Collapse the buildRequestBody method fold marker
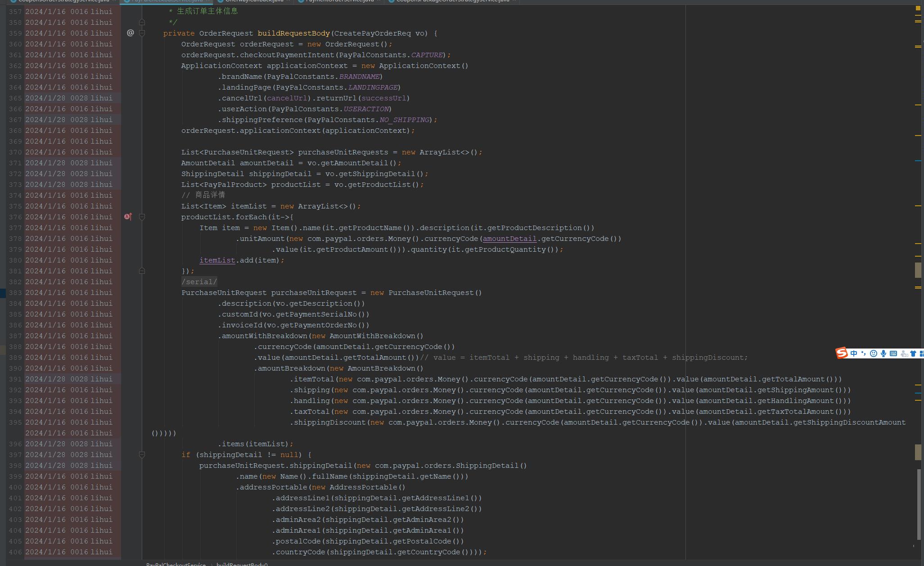 142,33
